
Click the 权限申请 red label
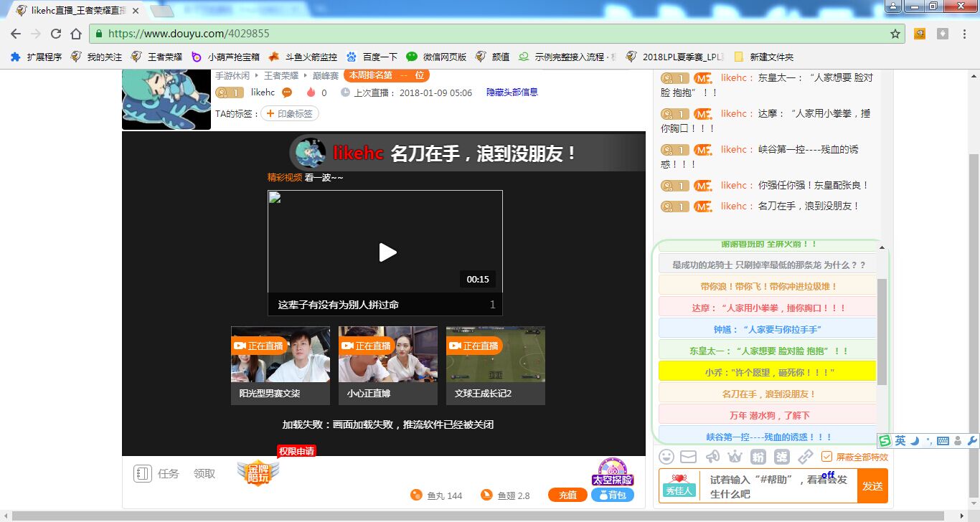click(297, 451)
